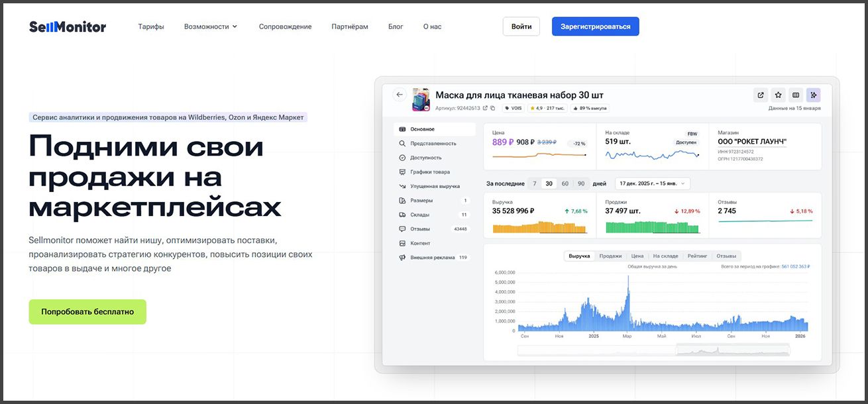Click Попробовать бесплатно green button
Screen dimensions: 868x404
pos(87,311)
